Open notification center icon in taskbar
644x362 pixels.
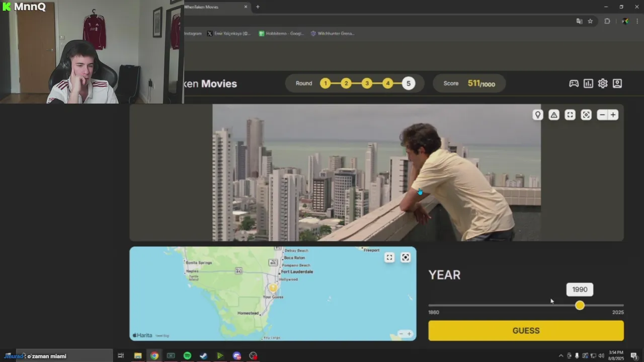point(634,356)
